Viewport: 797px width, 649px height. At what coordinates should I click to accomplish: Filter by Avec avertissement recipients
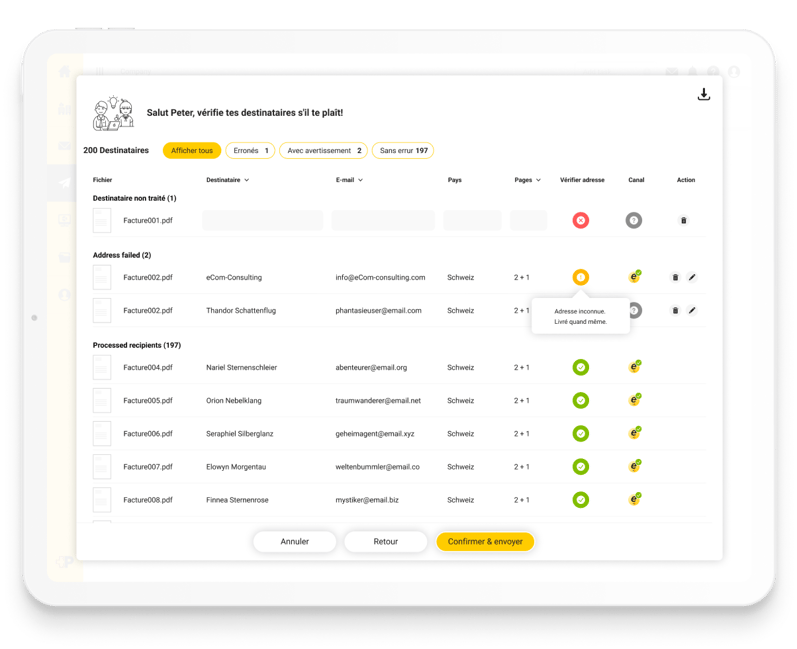[323, 151]
